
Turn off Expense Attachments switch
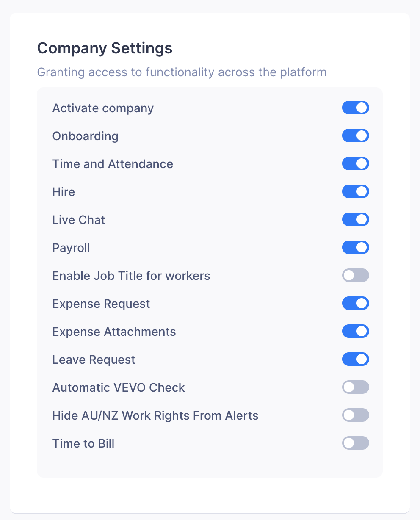356,332
